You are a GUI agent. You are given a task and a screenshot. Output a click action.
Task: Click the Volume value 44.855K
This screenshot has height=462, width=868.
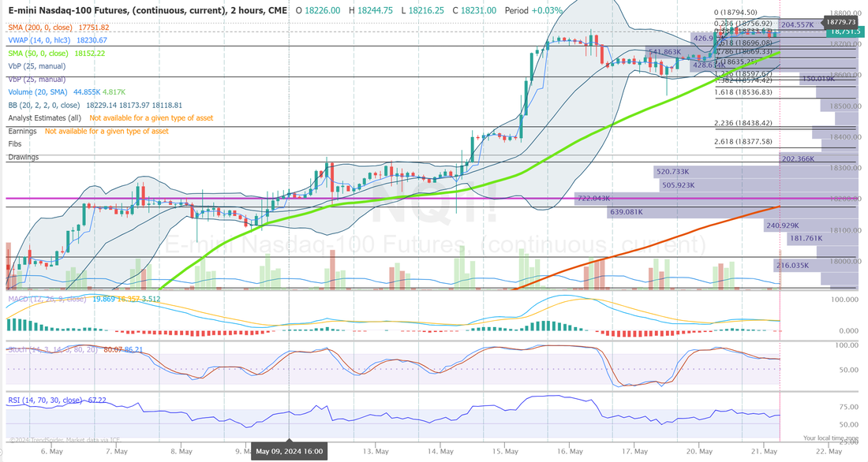87,91
